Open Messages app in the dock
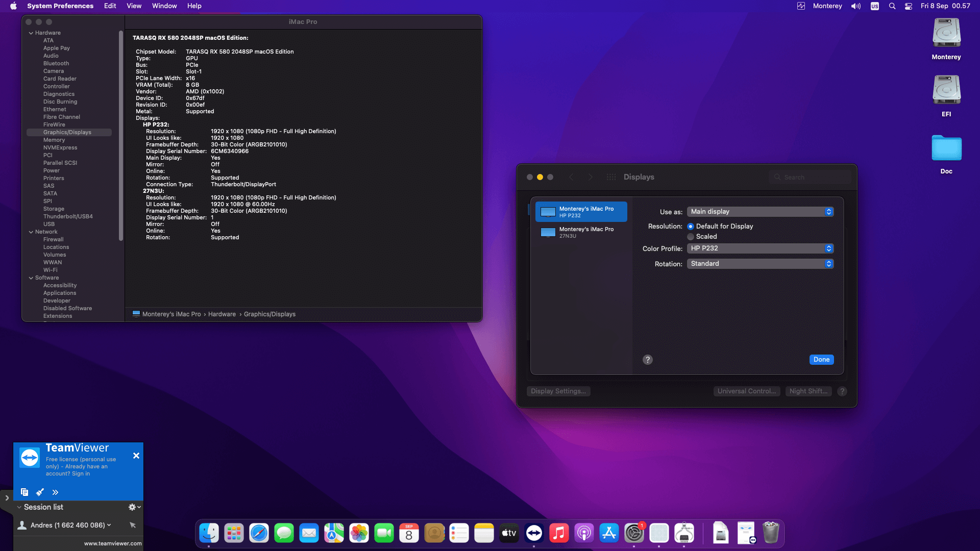The height and width of the screenshot is (551, 980). click(x=284, y=533)
